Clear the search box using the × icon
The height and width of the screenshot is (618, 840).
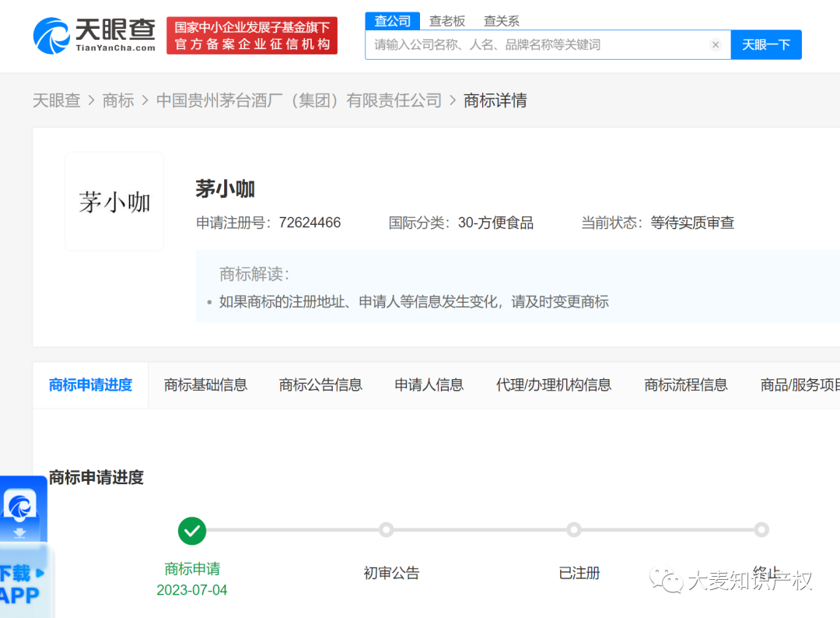coord(716,44)
